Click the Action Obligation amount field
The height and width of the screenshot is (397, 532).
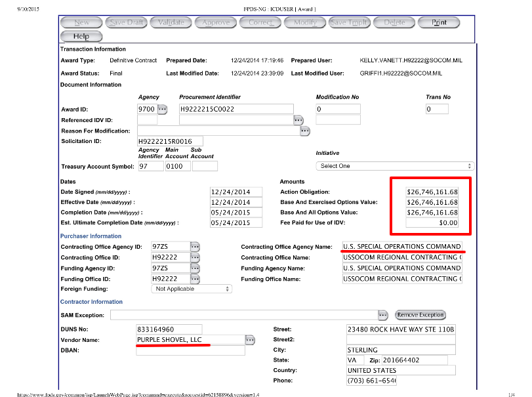pyautogui.click(x=432, y=192)
